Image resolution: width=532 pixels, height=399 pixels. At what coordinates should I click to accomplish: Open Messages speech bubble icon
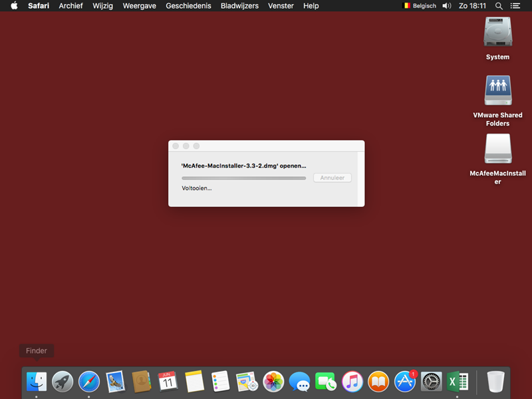299,381
